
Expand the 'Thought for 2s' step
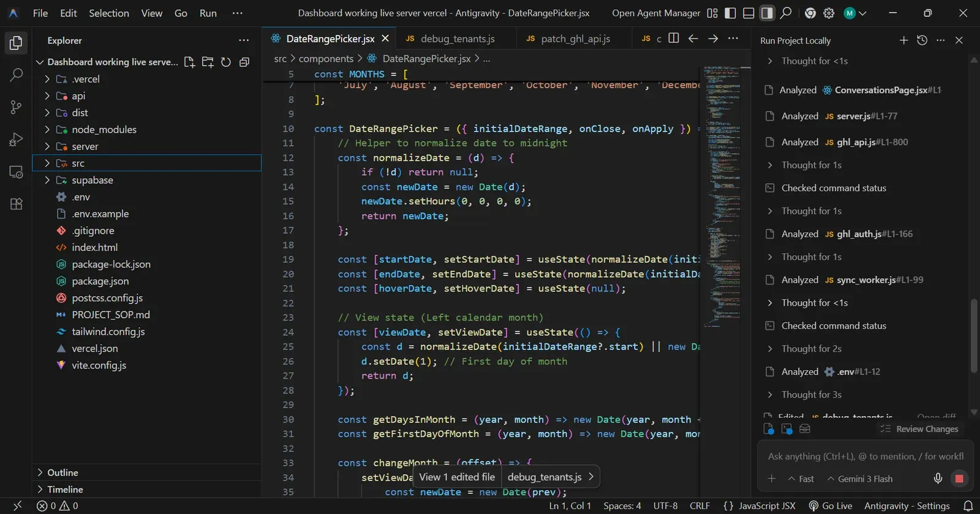click(805, 349)
